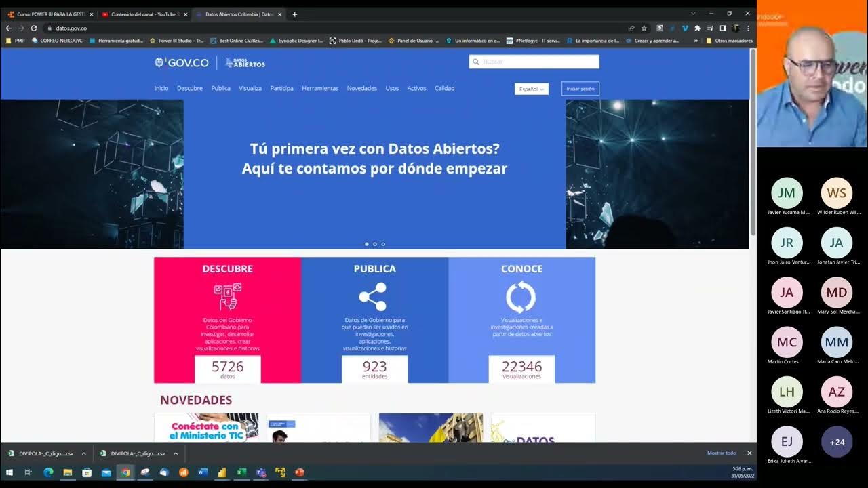868x488 pixels.
Task: Open the PMP bookmark
Action: [15, 41]
